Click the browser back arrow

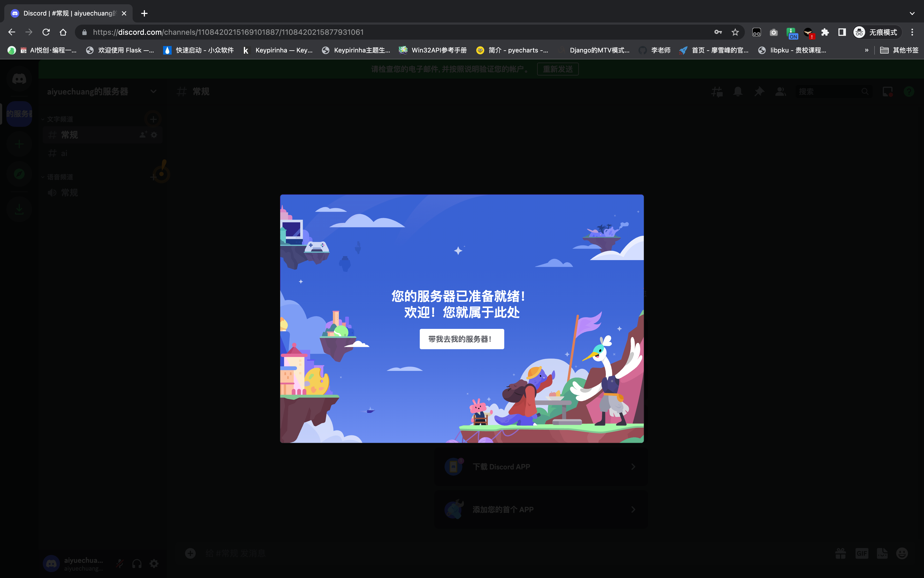(12, 32)
